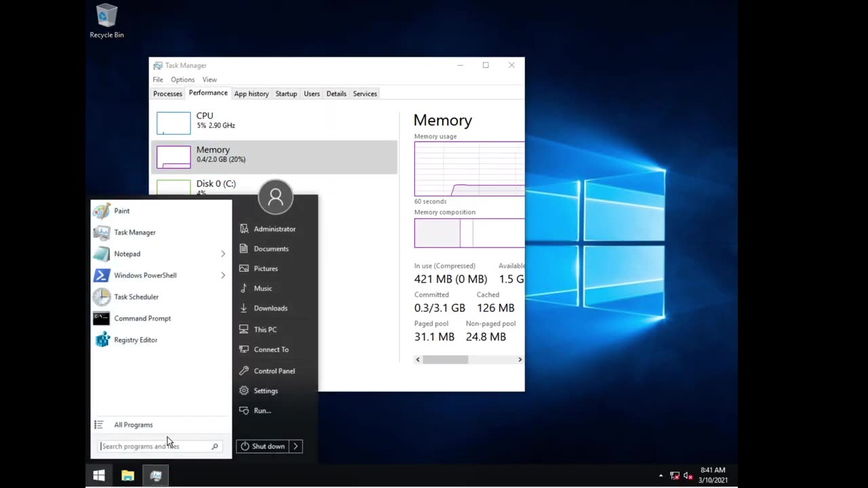Open the Recycle Bin on desktop
This screenshot has height=488, width=868.
[x=106, y=21]
